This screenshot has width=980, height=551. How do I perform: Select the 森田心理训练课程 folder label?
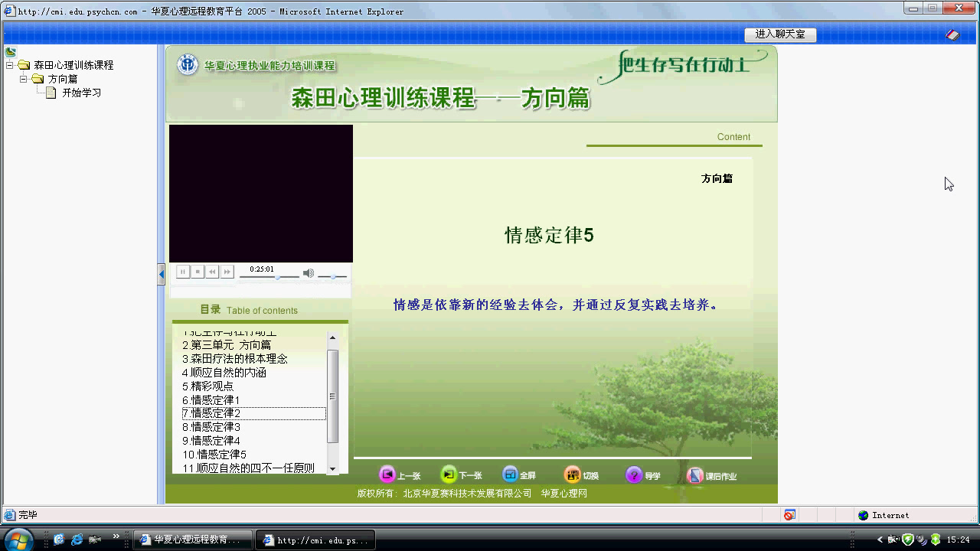[x=73, y=65]
